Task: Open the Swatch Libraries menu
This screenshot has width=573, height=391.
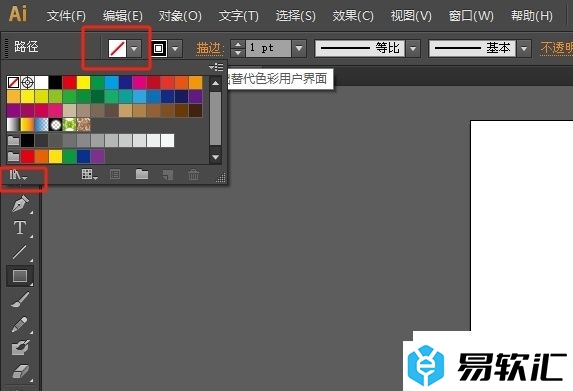Action: coord(18,175)
